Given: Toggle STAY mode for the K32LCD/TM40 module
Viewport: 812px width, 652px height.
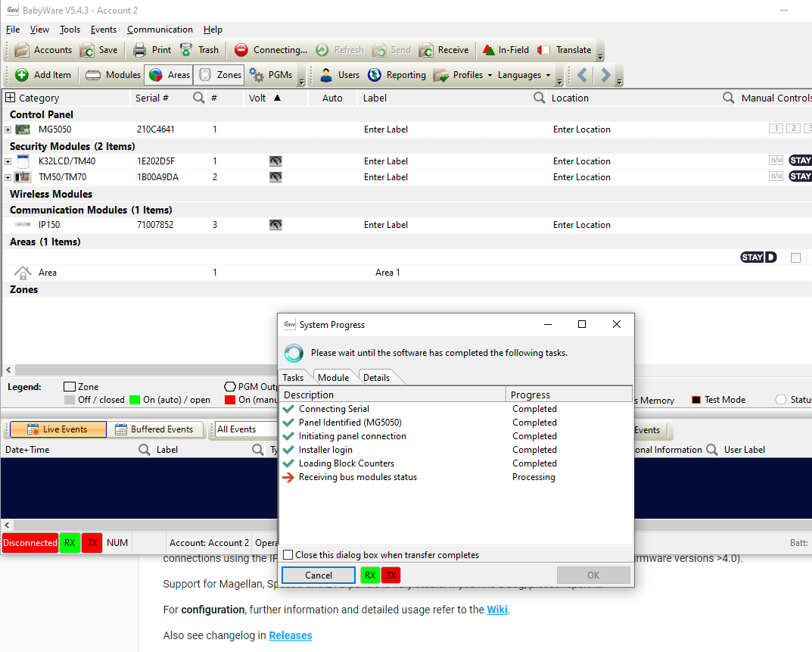Looking at the screenshot, I should click(x=800, y=161).
